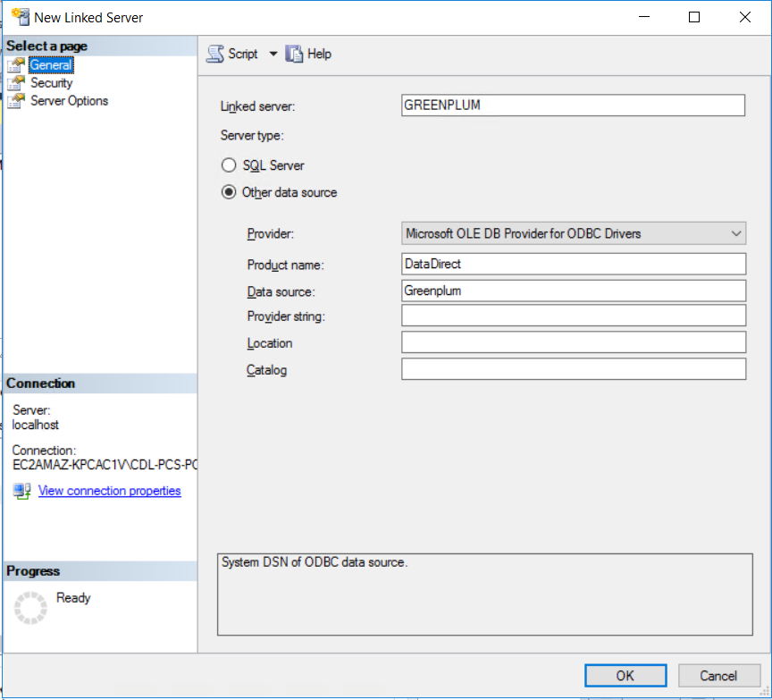Click the Location label
This screenshot has height=700, width=772.
269,343
